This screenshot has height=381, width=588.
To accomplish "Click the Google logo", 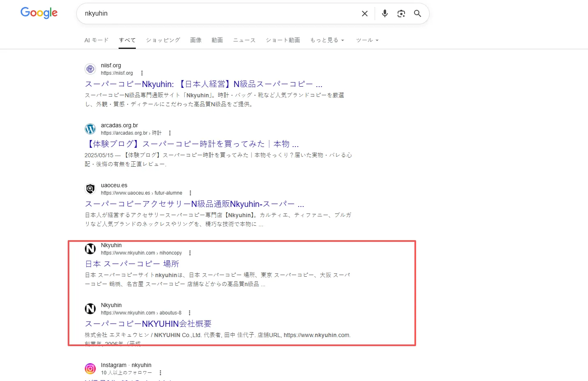I will 39,13.
